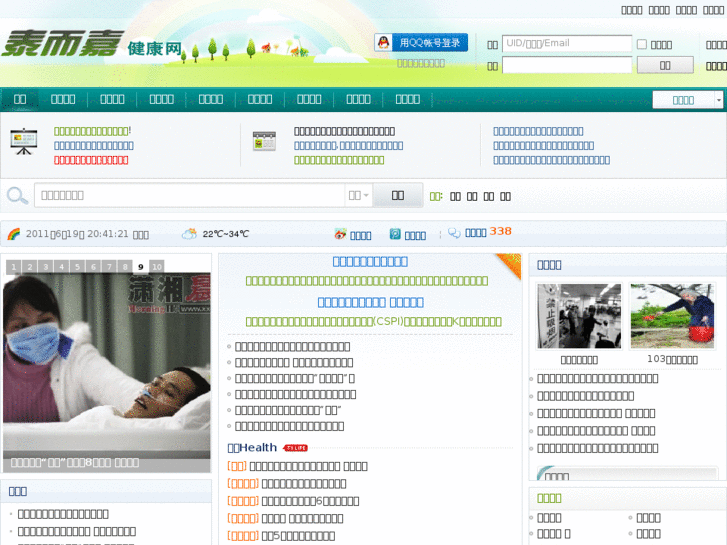The width and height of the screenshot is (727, 545).
Task: Select slideshow tab 9
Action: tap(140, 267)
